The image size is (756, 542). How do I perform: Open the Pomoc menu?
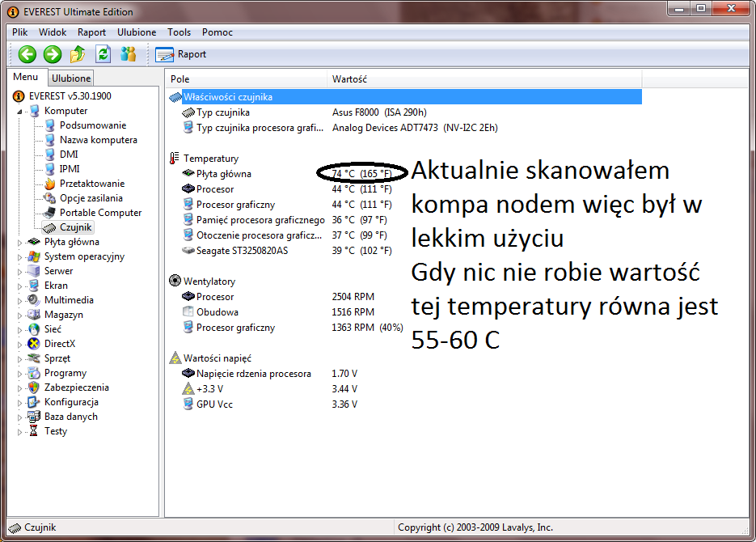point(217,32)
